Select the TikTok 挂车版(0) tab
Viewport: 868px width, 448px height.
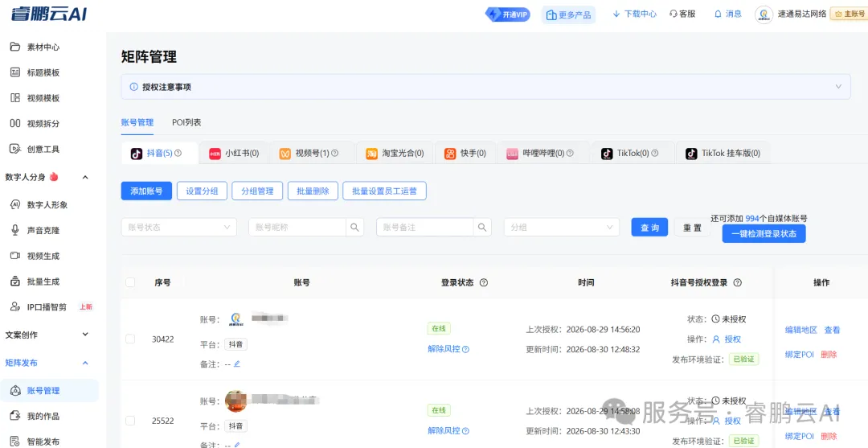coord(723,154)
